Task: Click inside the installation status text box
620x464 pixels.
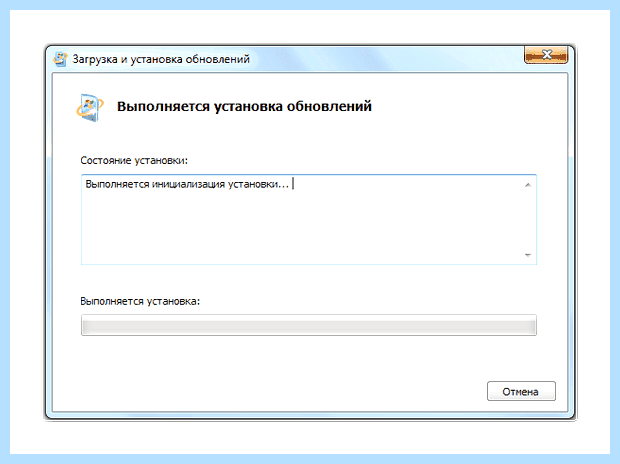Action: tap(309, 220)
